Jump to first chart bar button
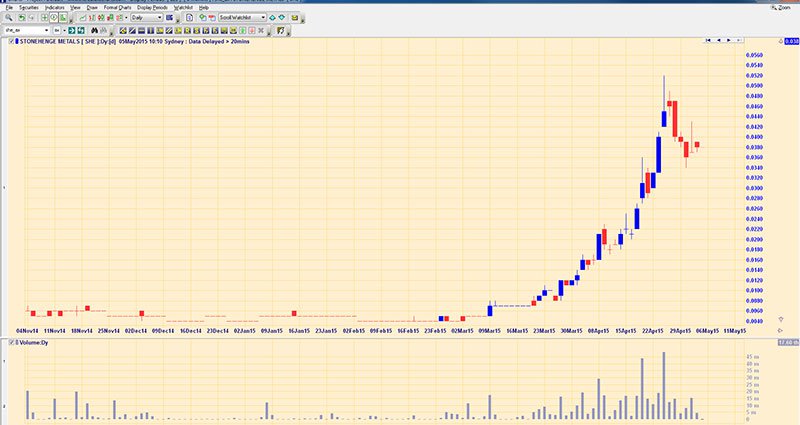This screenshot has width=800, height=425. 708,40
